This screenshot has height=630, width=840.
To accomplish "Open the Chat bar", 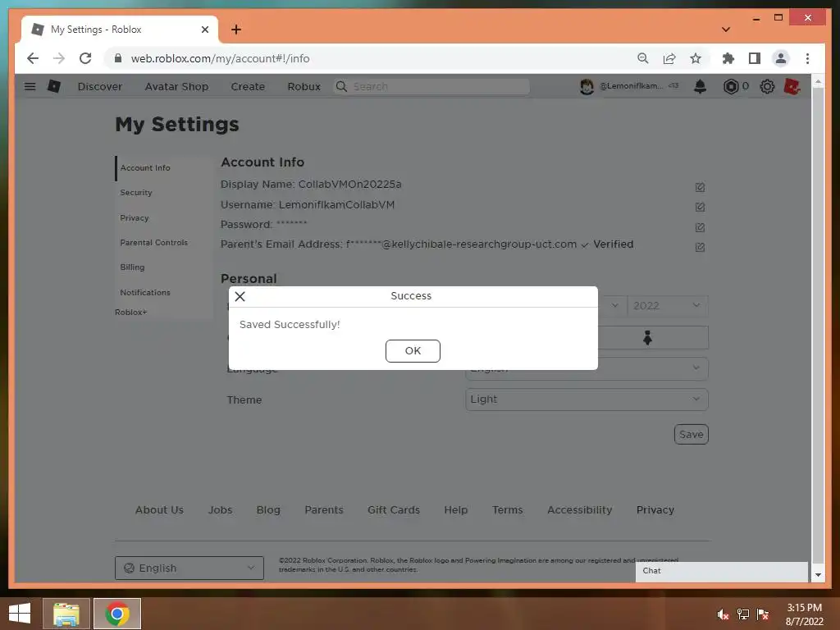I will point(722,571).
